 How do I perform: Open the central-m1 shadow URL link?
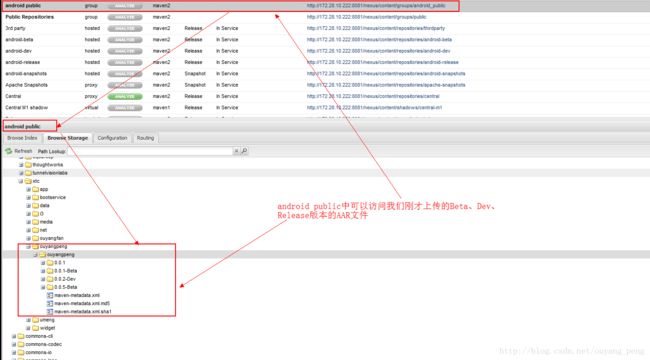[374, 107]
